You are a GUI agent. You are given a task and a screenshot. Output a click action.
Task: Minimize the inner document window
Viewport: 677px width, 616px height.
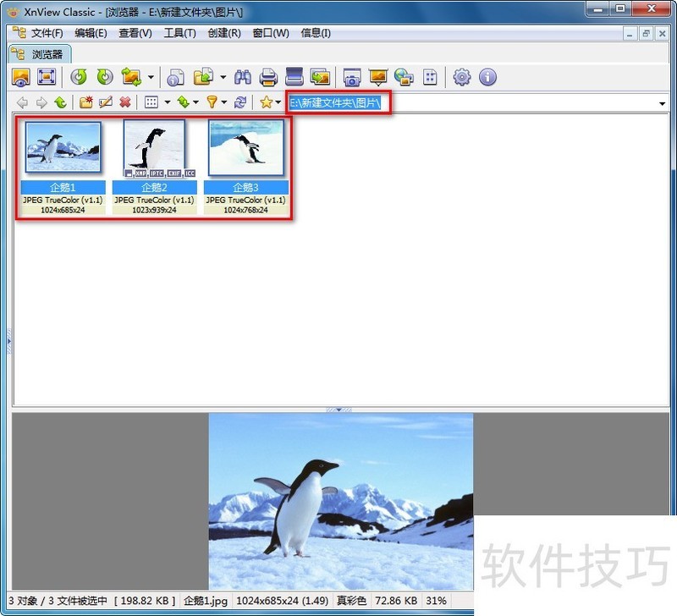coord(630,33)
